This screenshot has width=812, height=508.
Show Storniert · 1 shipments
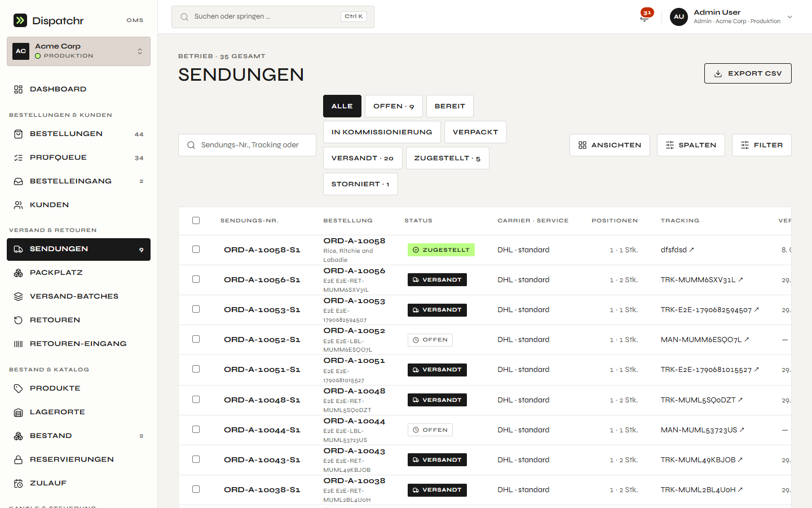[x=360, y=184]
